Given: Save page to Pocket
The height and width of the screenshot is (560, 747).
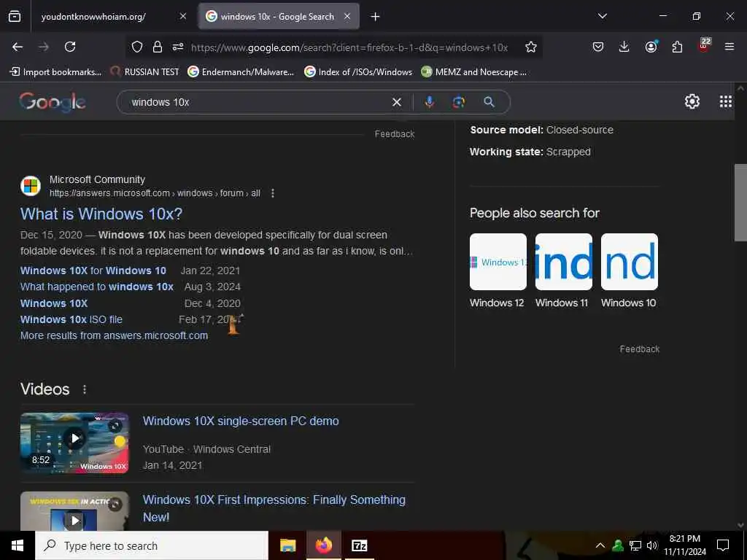Looking at the screenshot, I should [598, 47].
